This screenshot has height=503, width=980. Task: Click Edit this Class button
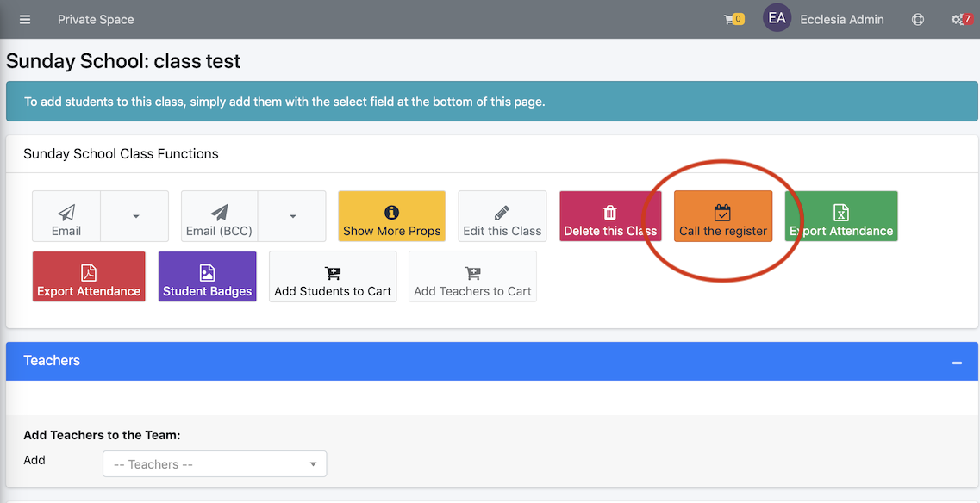pos(502,216)
